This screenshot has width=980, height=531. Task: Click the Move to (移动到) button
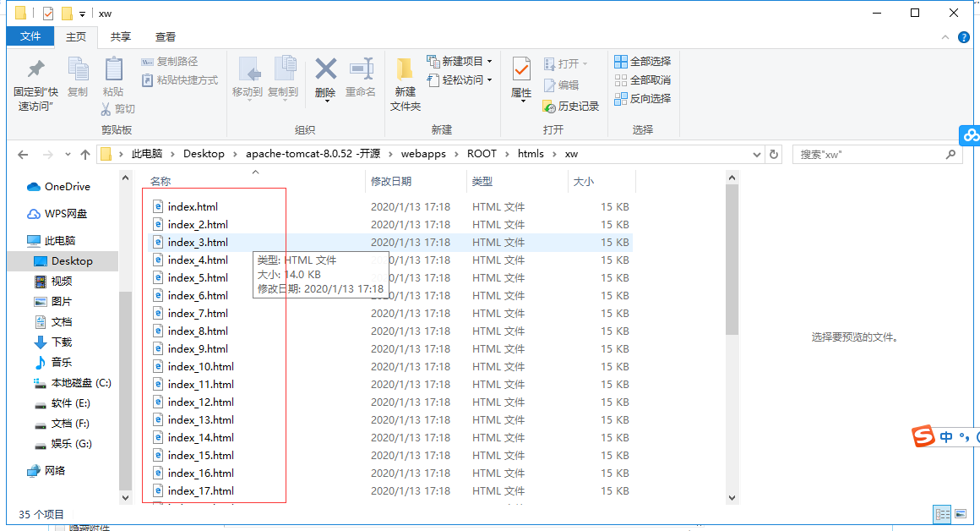(x=247, y=78)
